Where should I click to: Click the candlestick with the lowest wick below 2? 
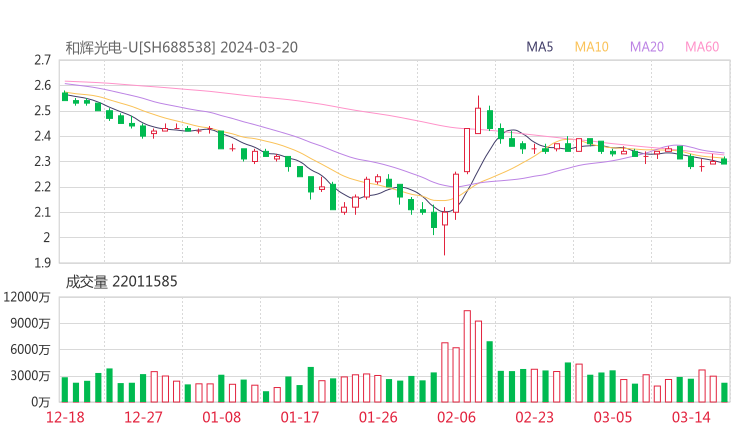click(445, 231)
